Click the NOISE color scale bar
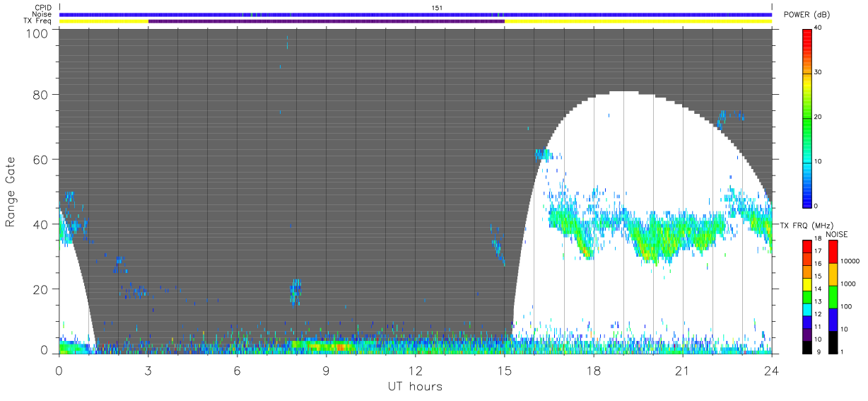 click(833, 296)
